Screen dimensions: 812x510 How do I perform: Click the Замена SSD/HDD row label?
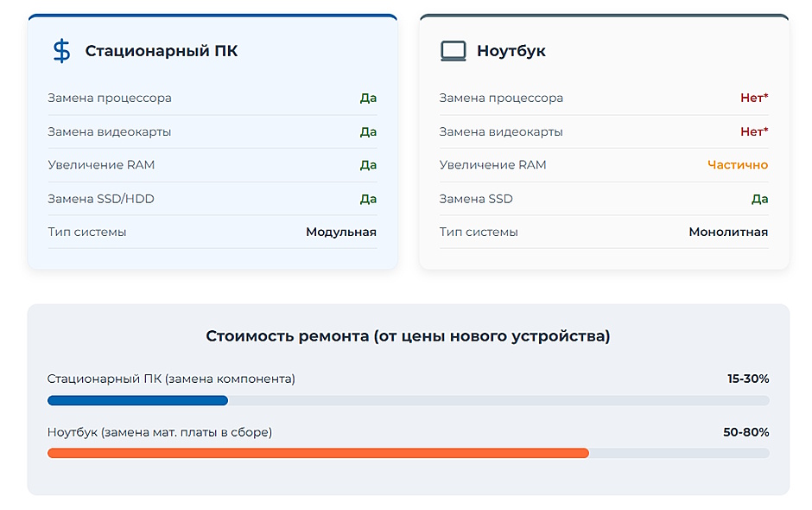tap(101, 199)
